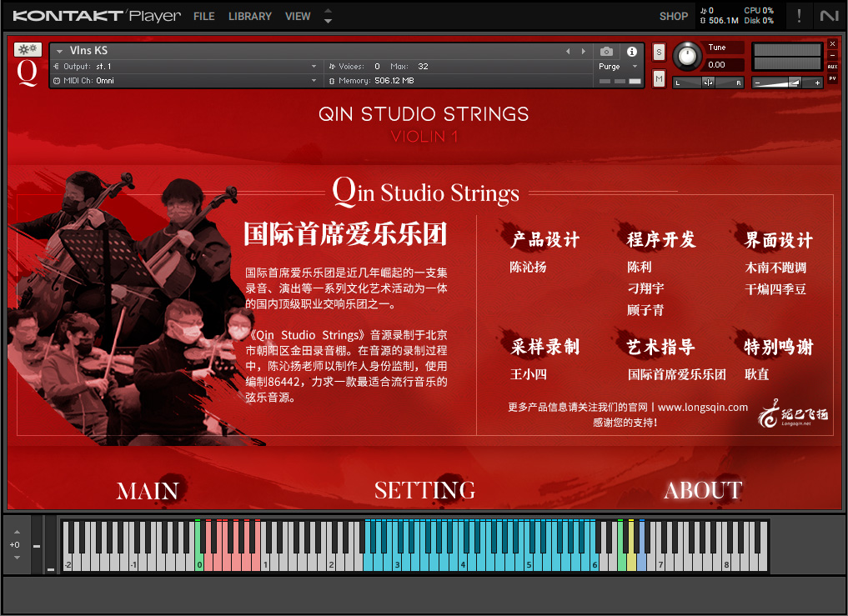This screenshot has width=848, height=616.
Task: Click the volume slider handle
Action: [x=794, y=83]
